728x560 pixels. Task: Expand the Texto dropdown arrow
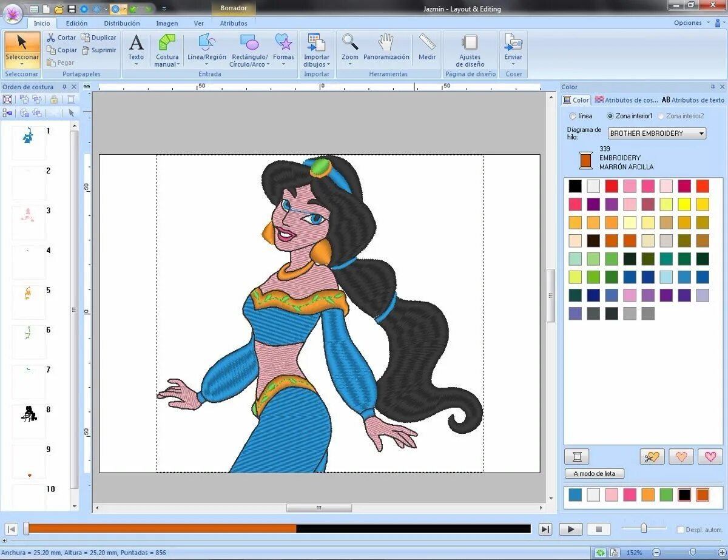(136, 64)
